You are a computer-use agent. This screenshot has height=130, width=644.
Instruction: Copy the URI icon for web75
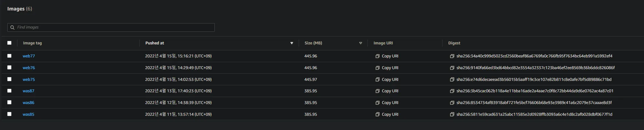pyautogui.click(x=377, y=80)
